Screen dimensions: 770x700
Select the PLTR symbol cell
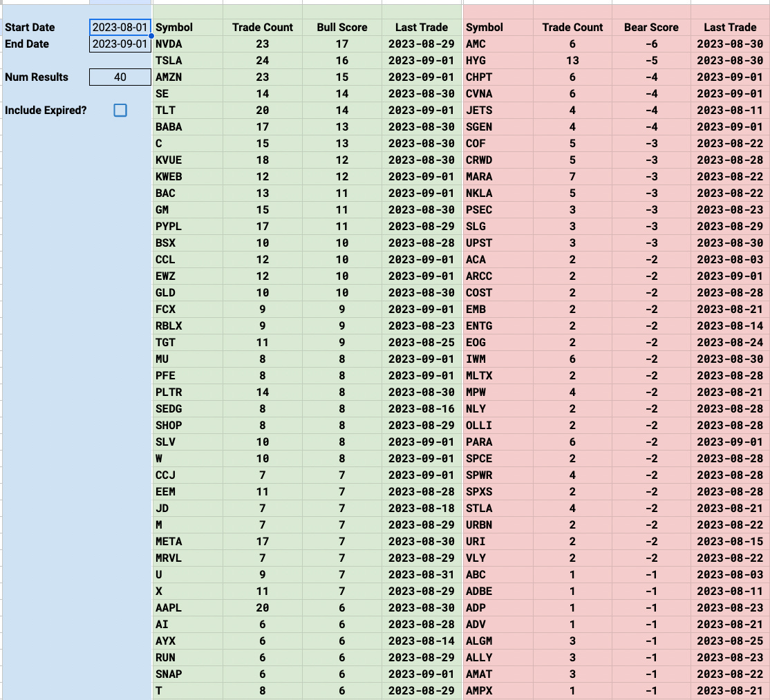click(188, 392)
